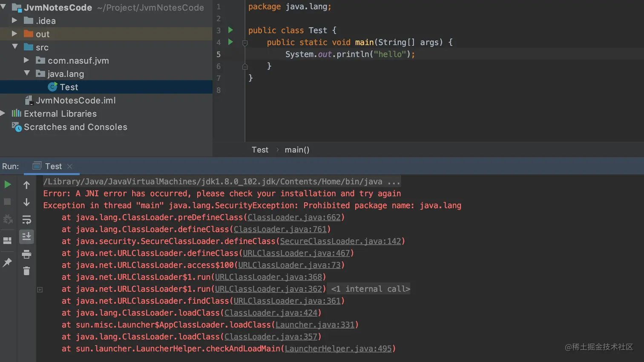Fold the main method at line 4 marker
This screenshot has height=362, width=644.
245,43
